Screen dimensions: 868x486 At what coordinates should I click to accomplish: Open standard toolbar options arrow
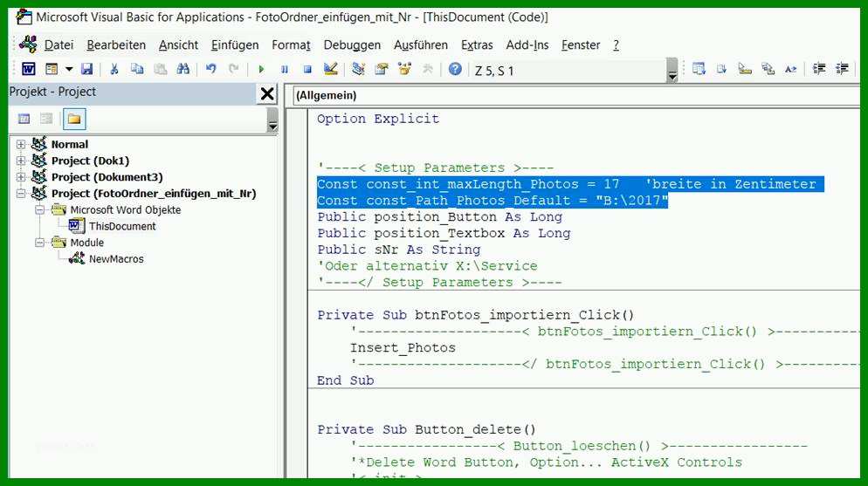(x=672, y=71)
